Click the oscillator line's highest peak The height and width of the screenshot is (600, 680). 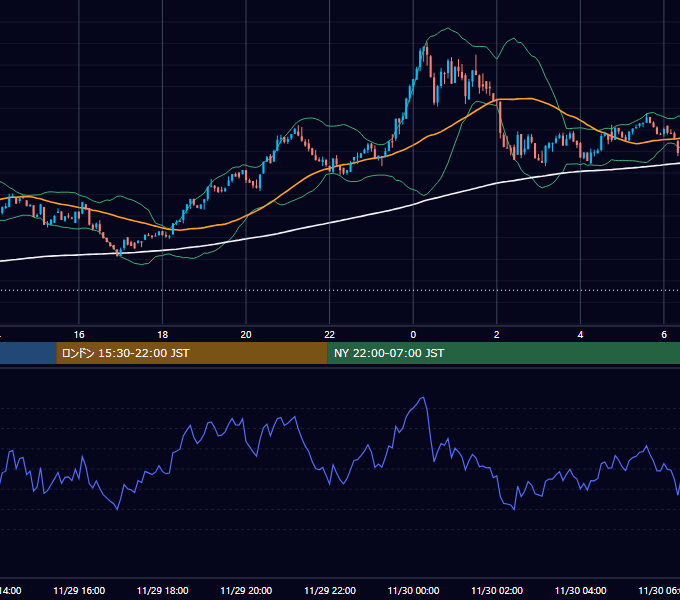pos(423,398)
